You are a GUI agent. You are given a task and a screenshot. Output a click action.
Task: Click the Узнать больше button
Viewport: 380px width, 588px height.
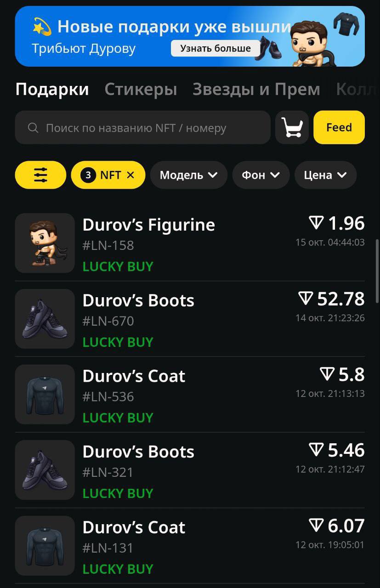tap(216, 48)
